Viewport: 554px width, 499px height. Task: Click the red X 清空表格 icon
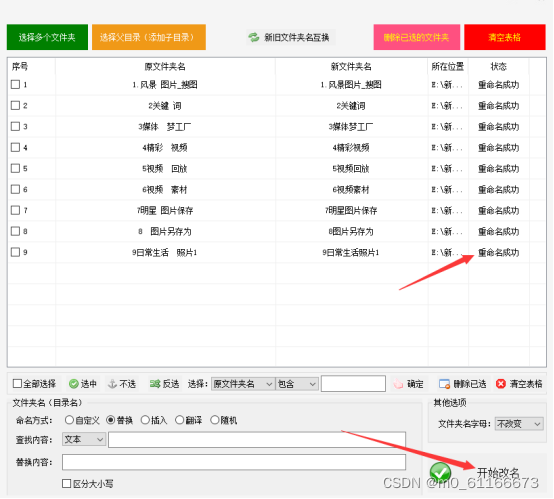click(501, 384)
